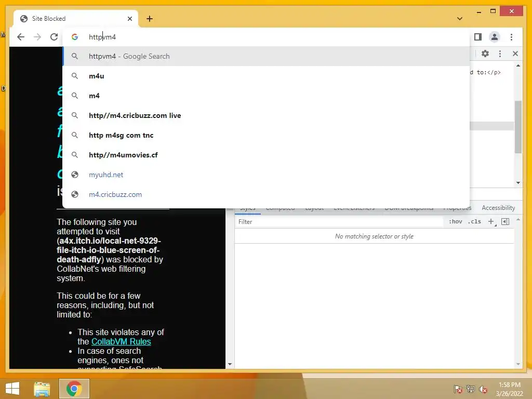The image size is (532, 399).
Task: Toggle the computed styles sidebar icon
Action: click(505, 221)
